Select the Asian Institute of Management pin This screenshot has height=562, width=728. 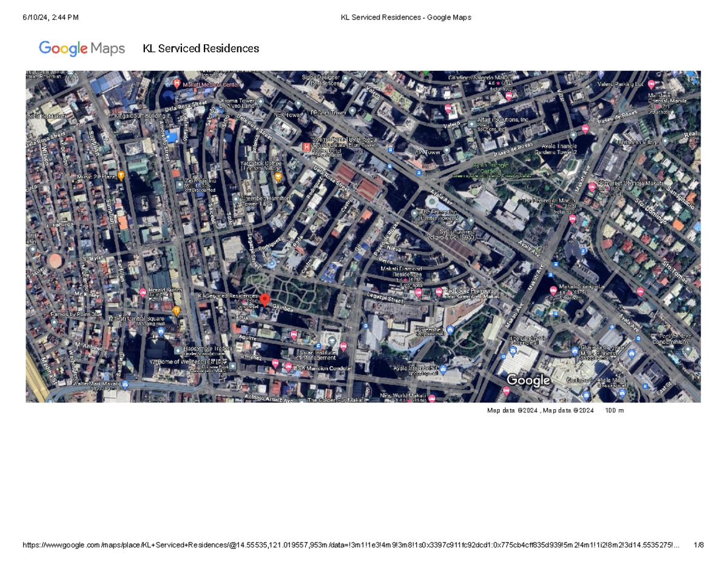pos(331,340)
